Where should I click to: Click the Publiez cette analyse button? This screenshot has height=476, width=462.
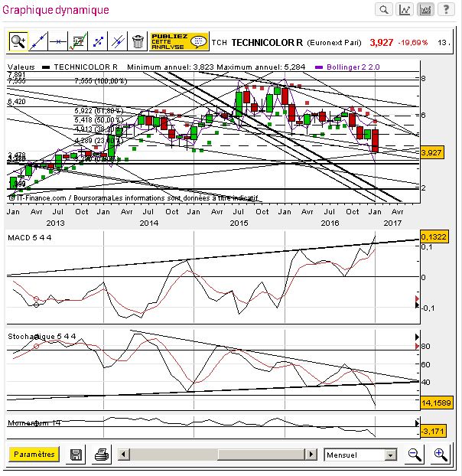(x=179, y=41)
